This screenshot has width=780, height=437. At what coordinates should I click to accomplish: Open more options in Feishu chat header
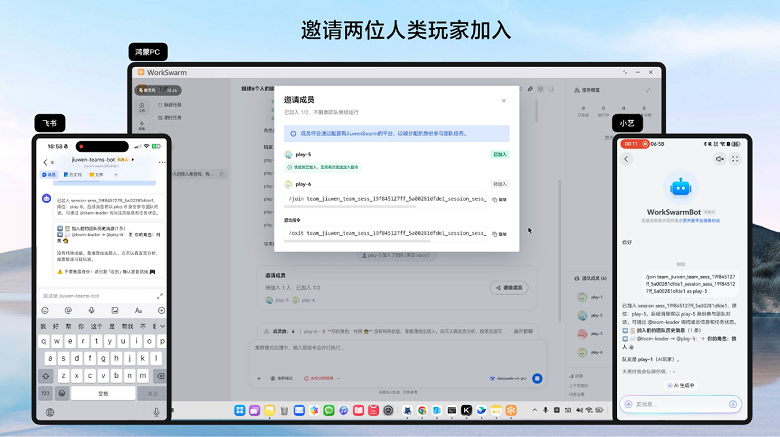(x=162, y=162)
